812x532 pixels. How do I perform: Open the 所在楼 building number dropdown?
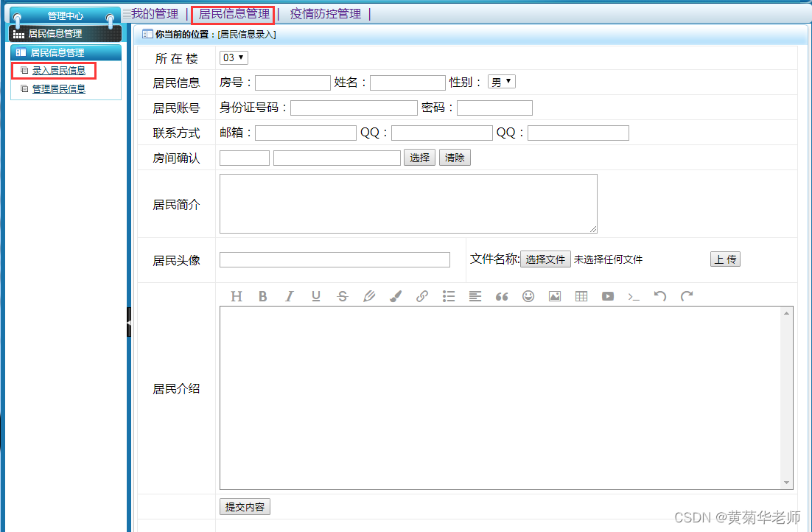234,57
